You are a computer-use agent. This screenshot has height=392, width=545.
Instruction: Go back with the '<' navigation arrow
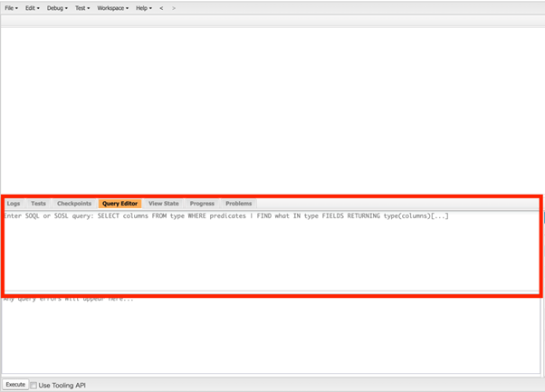tap(162, 8)
